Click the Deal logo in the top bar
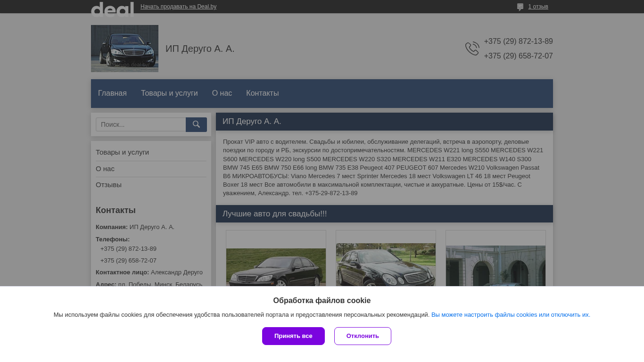 (112, 8)
